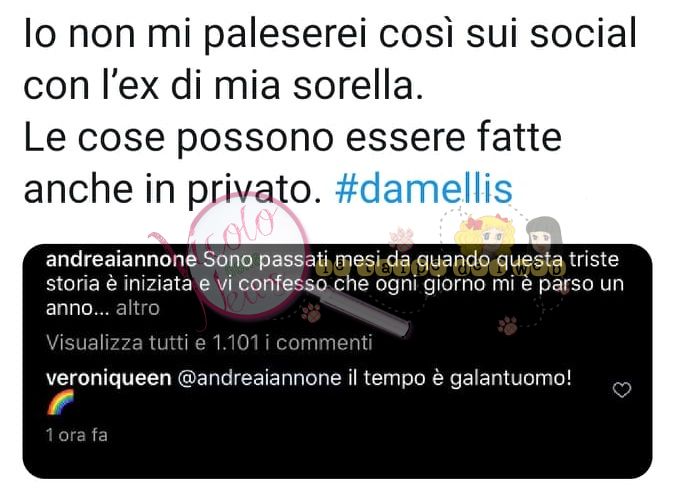
Task: Like veroniqueen's comment with the heart icon
Action: 622,390
